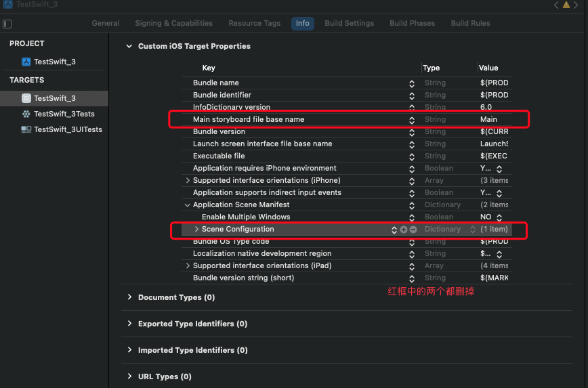This screenshot has height=388, width=588.
Task: Expand Imported Type Identifiers section
Action: click(129, 350)
